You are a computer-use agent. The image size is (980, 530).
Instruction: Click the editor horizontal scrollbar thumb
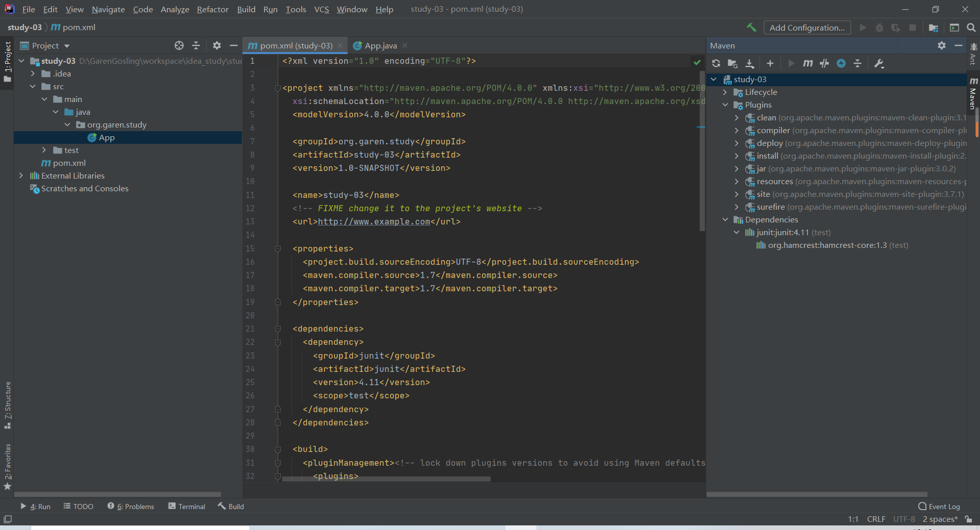386,479
